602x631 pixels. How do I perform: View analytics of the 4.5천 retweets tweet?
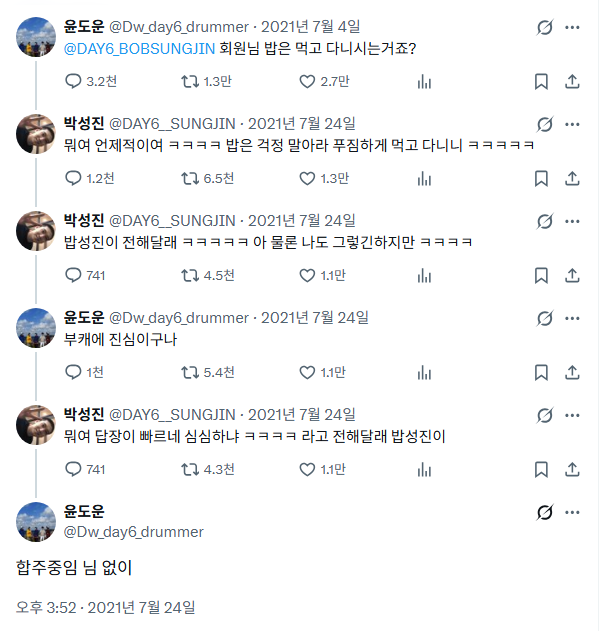tap(424, 276)
